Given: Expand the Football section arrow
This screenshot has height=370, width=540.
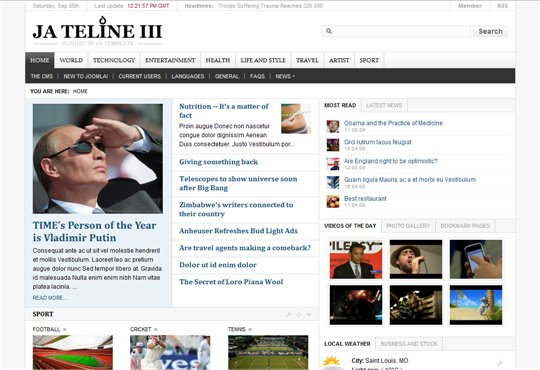Looking at the screenshot, I should click(x=64, y=329).
